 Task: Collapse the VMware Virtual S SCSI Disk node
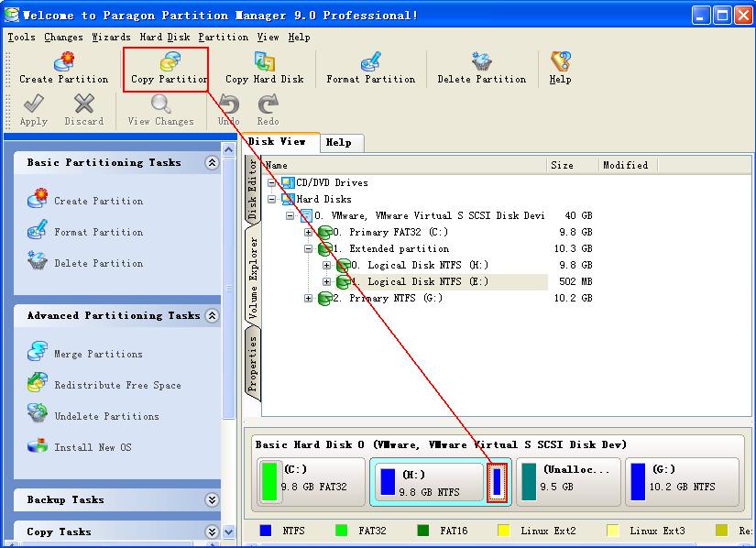click(x=290, y=215)
